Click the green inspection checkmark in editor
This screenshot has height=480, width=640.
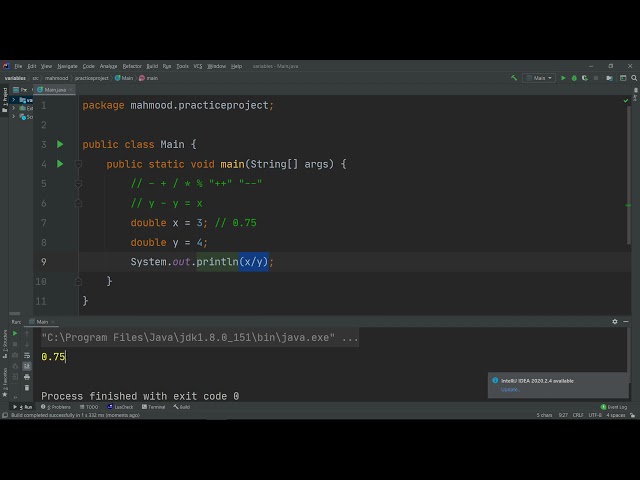[626, 100]
